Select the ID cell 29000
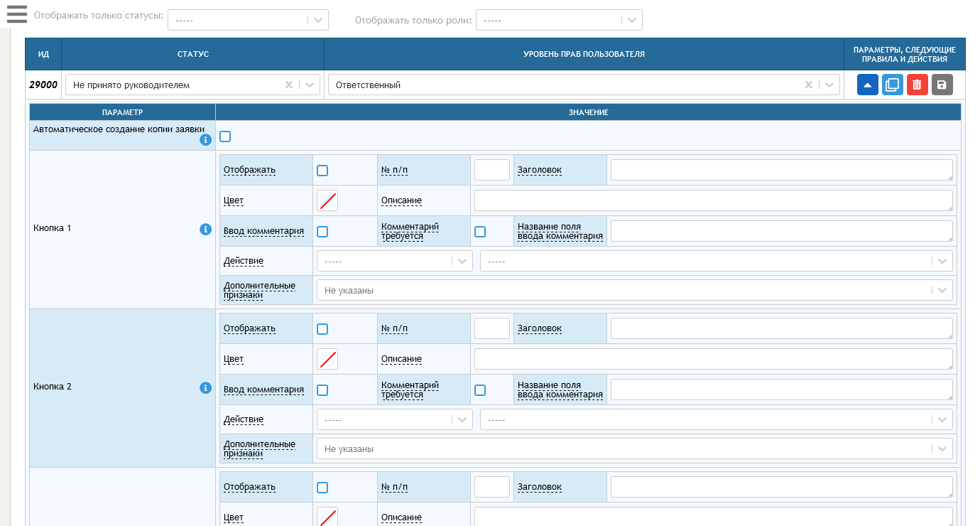 tap(43, 85)
